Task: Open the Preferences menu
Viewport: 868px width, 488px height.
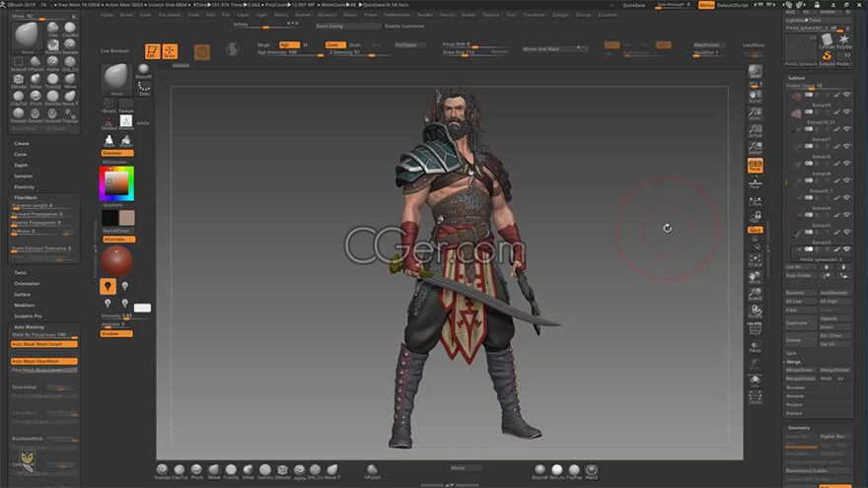Action: coord(397,15)
